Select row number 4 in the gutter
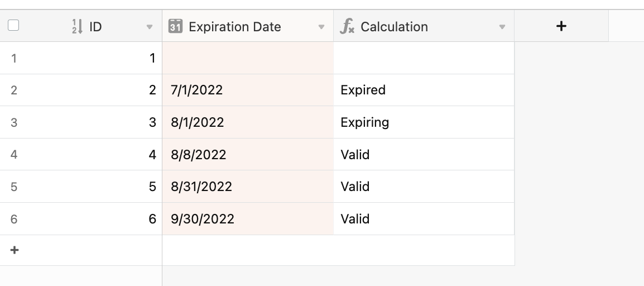 pos(13,155)
